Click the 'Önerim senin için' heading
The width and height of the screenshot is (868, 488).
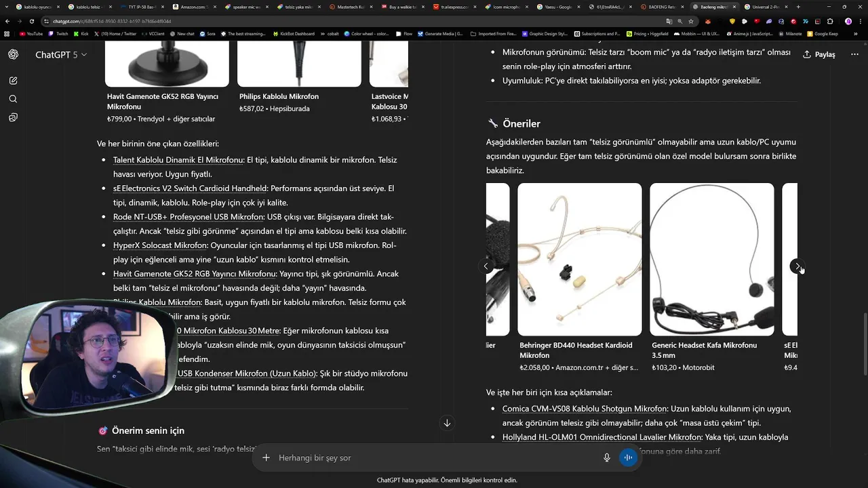148,430
